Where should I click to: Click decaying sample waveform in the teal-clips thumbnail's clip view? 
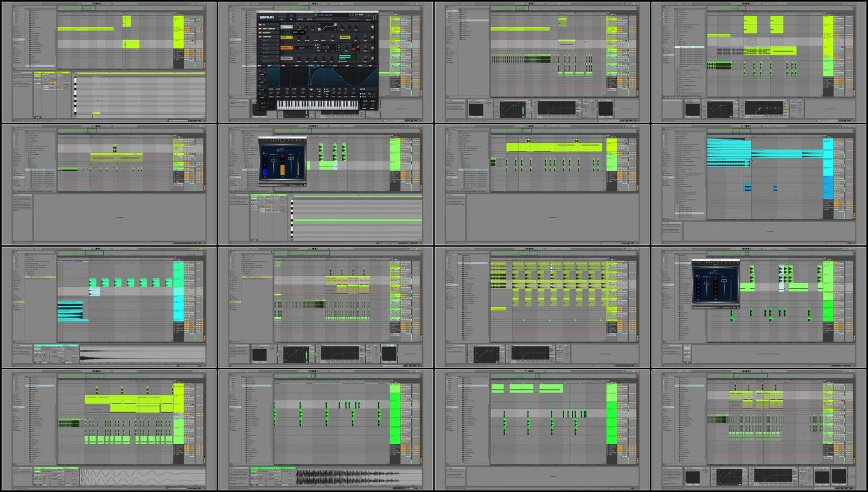[142, 355]
